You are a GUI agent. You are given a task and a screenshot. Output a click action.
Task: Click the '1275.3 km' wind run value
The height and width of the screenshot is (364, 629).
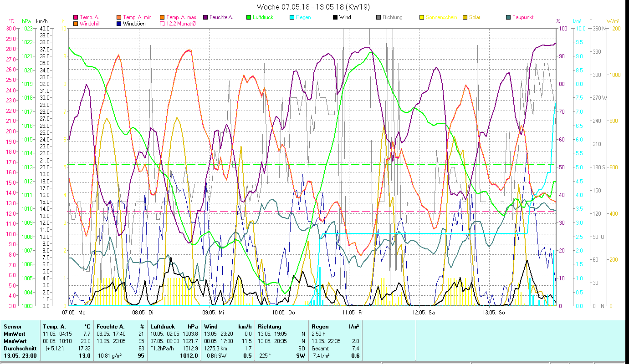(x=216, y=349)
